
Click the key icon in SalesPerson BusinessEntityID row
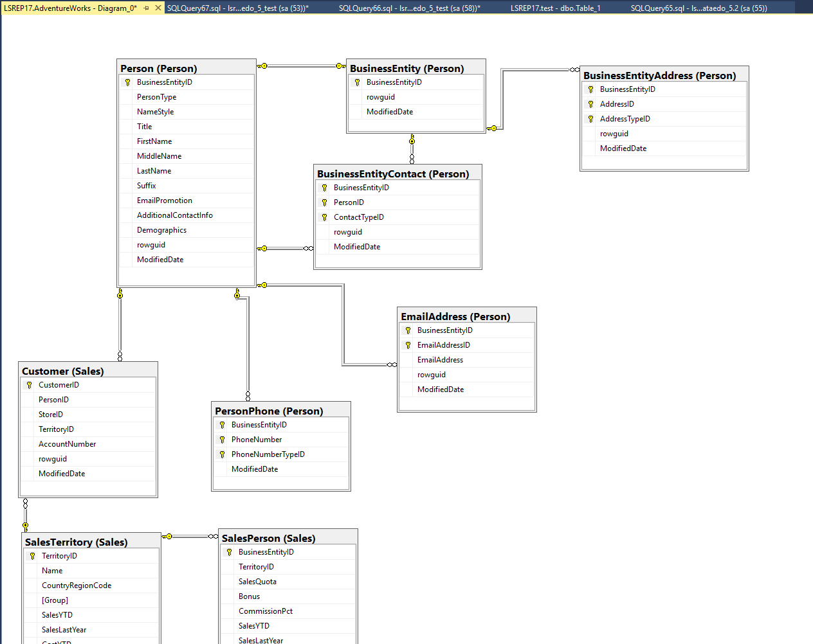pyautogui.click(x=229, y=552)
